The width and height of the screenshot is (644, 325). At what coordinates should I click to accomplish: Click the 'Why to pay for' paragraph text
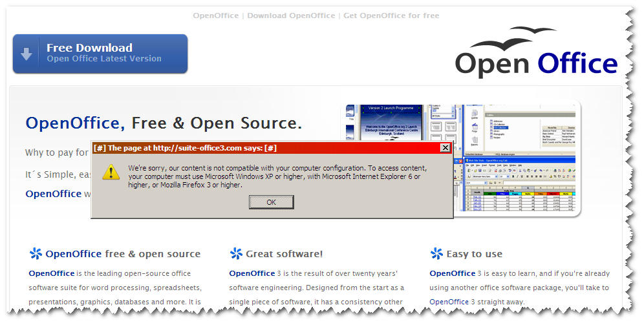point(57,152)
